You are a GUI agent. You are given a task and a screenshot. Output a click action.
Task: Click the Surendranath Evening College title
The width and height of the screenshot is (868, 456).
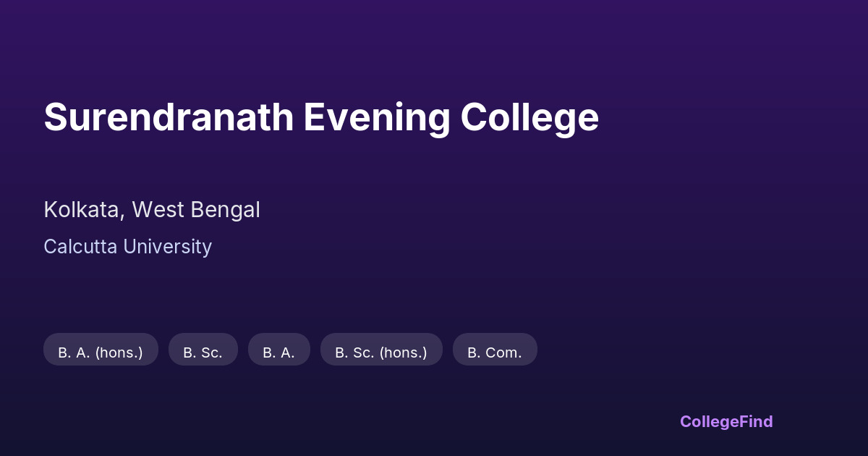321,117
